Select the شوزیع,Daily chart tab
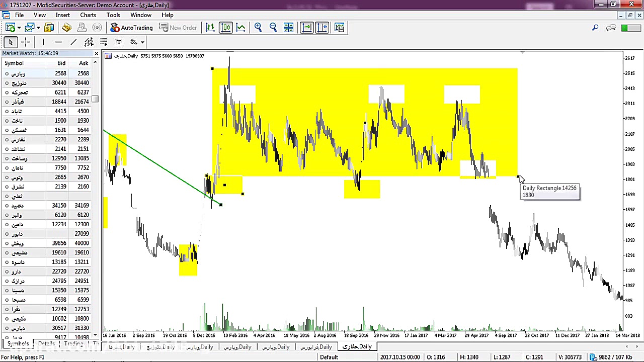This screenshot has width=644, height=362. tap(161, 347)
